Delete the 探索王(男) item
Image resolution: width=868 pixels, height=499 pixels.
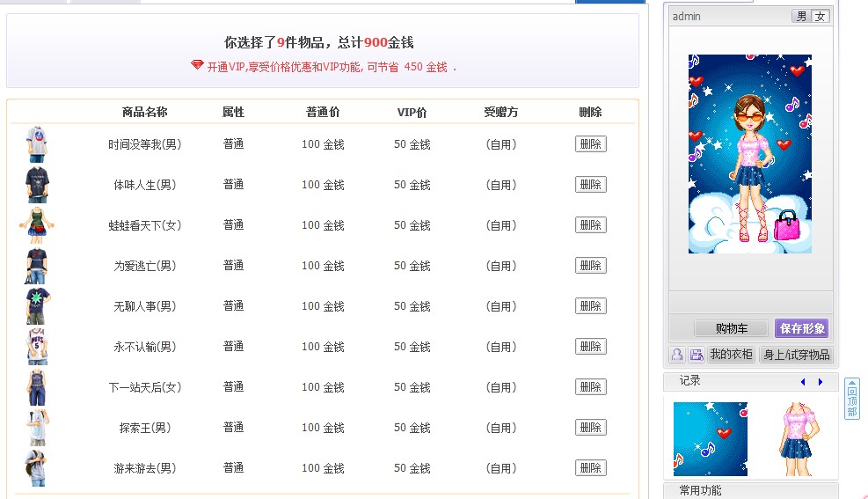pyautogui.click(x=591, y=427)
